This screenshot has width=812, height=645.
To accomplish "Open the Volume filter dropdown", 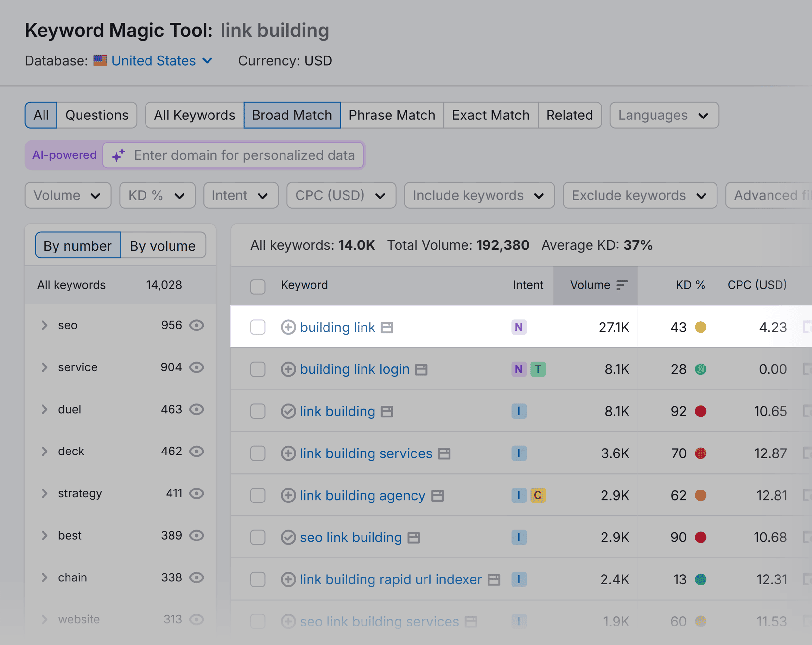I will 68,195.
